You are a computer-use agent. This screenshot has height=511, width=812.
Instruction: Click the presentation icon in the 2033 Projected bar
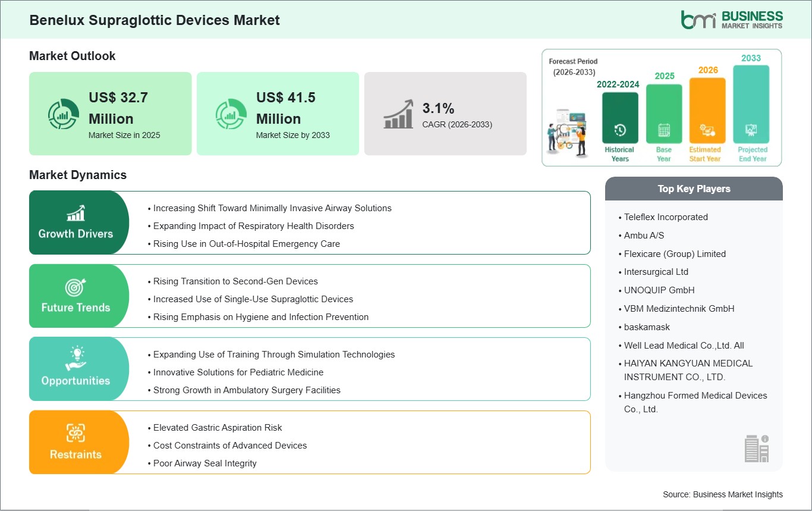(751, 130)
